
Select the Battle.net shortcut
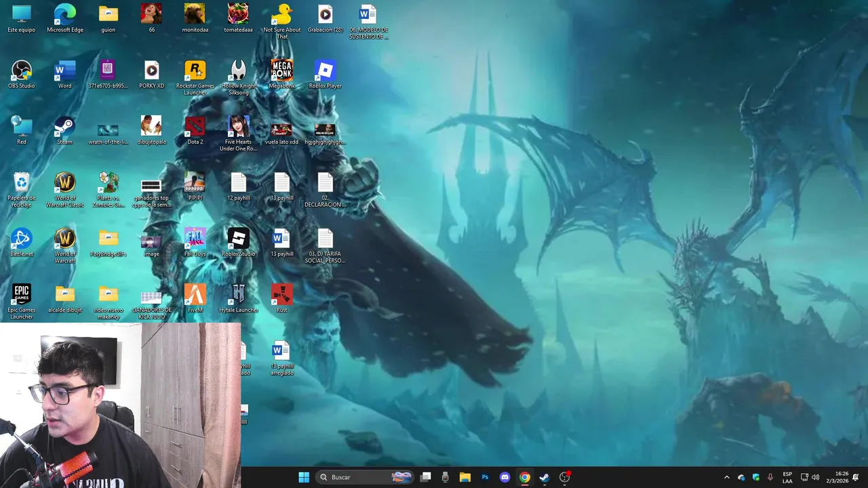coord(22,243)
